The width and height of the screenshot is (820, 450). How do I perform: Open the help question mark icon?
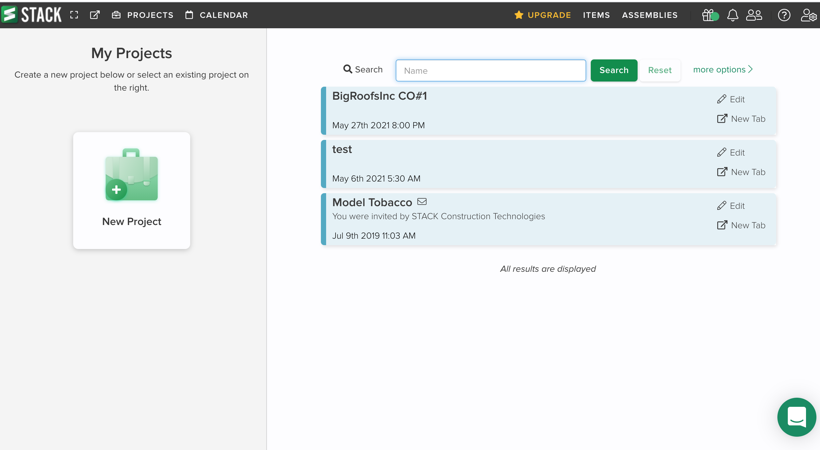click(784, 15)
